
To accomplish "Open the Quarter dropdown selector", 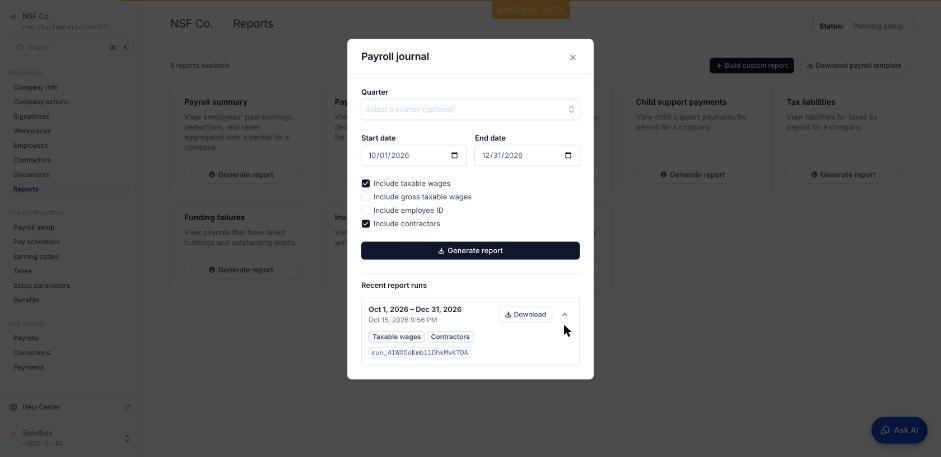I will click(470, 109).
